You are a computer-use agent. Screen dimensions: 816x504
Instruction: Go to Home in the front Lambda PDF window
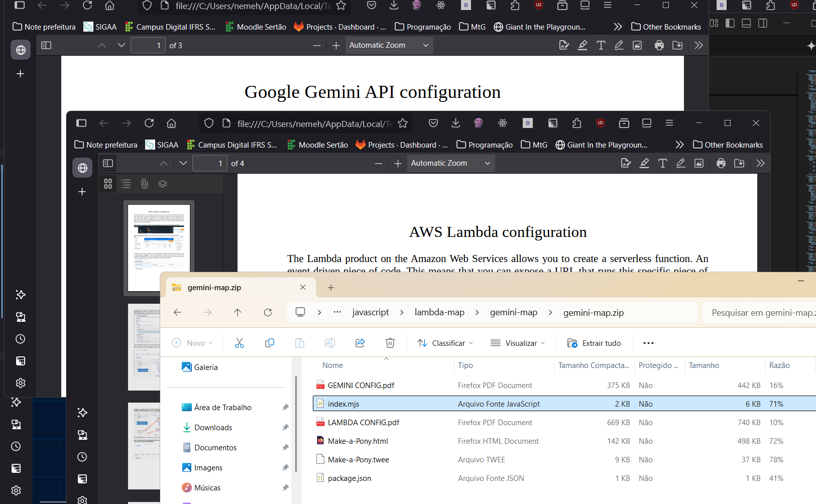pyautogui.click(x=171, y=123)
